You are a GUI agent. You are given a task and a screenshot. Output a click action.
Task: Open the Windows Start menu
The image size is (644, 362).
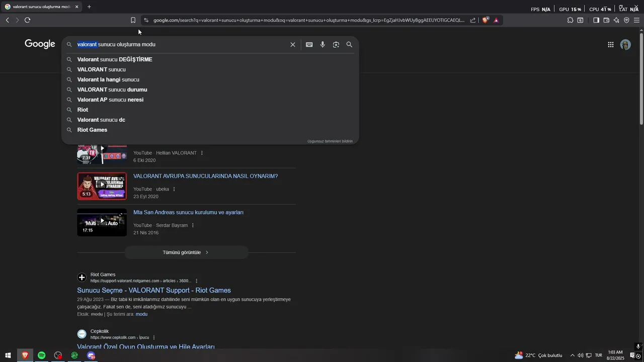(8, 355)
